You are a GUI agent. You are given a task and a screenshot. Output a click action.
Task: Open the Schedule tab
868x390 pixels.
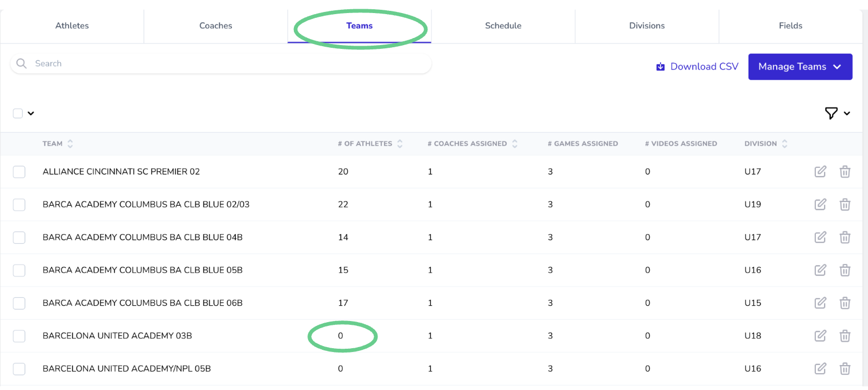pyautogui.click(x=503, y=26)
